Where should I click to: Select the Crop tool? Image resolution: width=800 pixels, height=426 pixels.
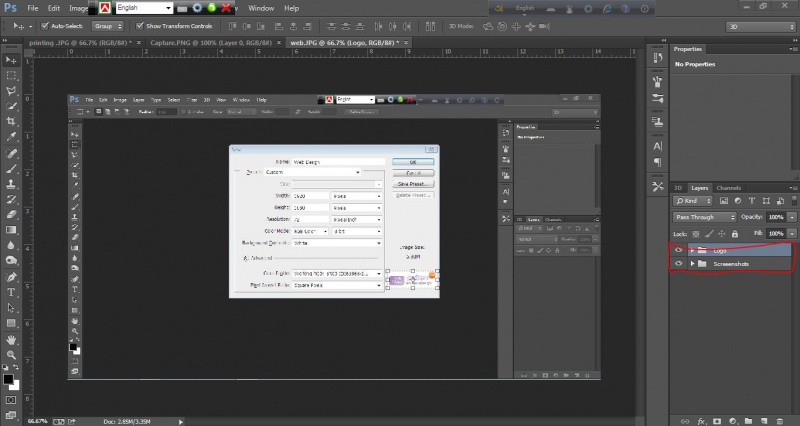[x=11, y=122]
